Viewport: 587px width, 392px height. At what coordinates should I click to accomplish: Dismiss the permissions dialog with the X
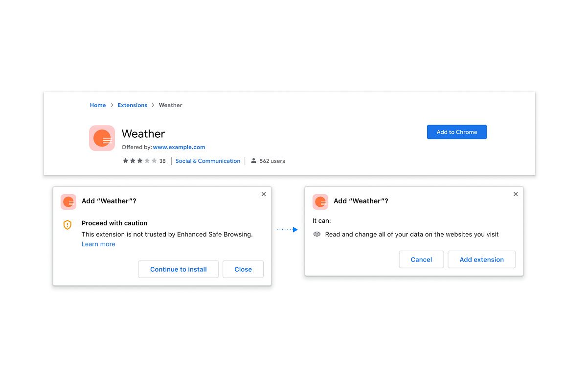click(516, 194)
